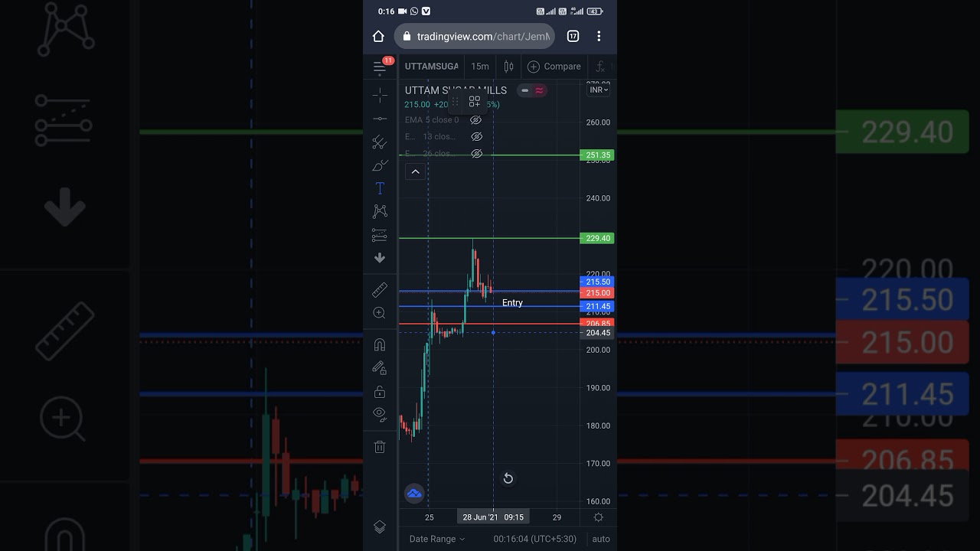Image resolution: width=980 pixels, height=551 pixels.
Task: Open the hamburger menu with 11 notifications
Action: pos(380,67)
